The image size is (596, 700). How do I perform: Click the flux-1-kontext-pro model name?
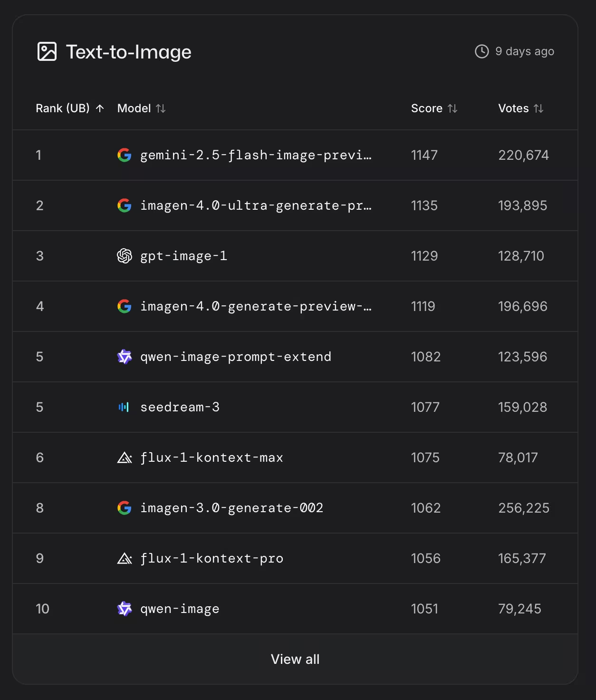click(x=211, y=558)
